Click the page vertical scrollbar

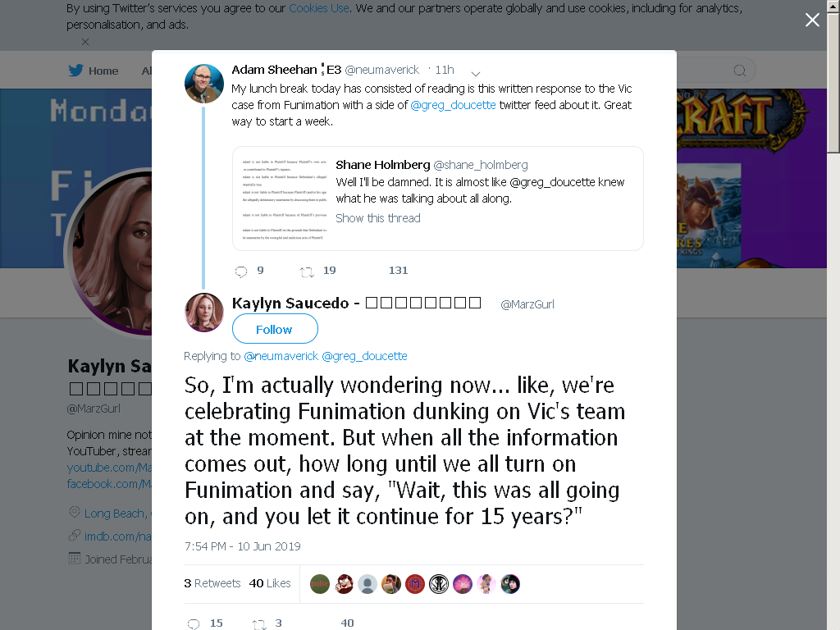[833, 315]
